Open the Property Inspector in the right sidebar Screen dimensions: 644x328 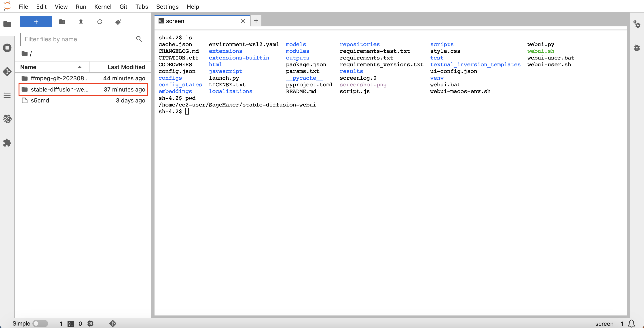pos(637,24)
